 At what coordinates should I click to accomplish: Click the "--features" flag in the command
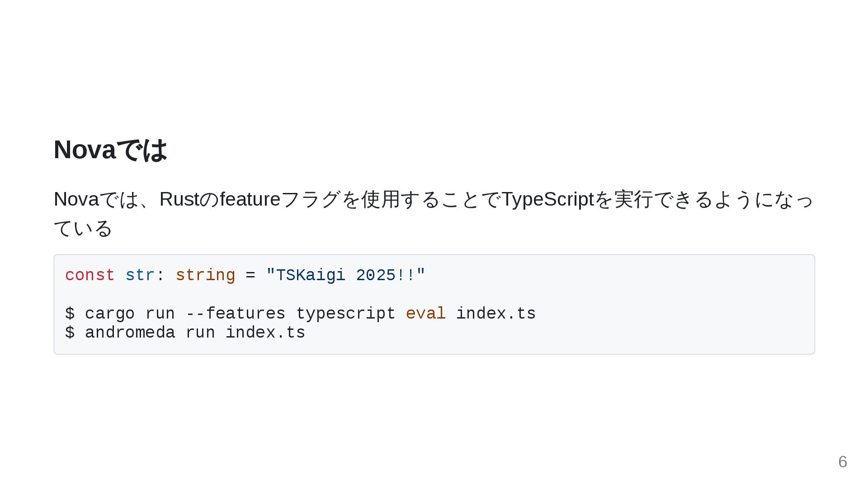[x=236, y=314]
